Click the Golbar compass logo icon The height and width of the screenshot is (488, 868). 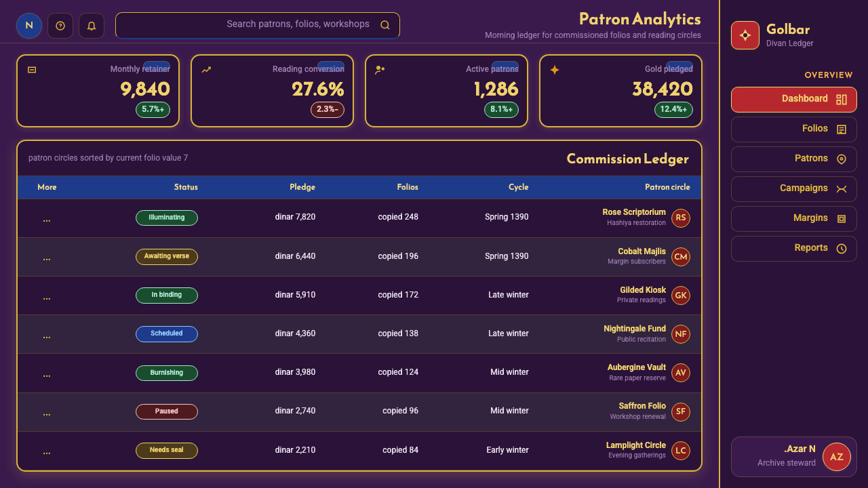(745, 35)
